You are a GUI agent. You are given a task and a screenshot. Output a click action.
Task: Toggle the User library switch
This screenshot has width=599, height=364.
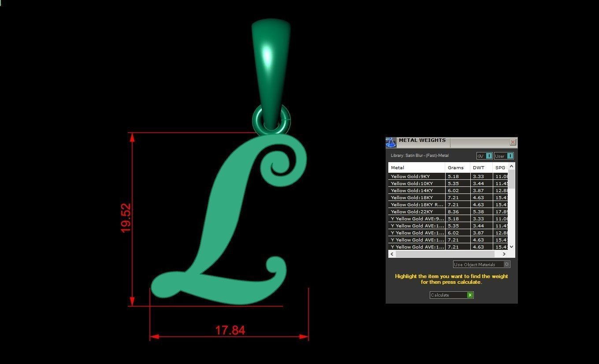504,156
